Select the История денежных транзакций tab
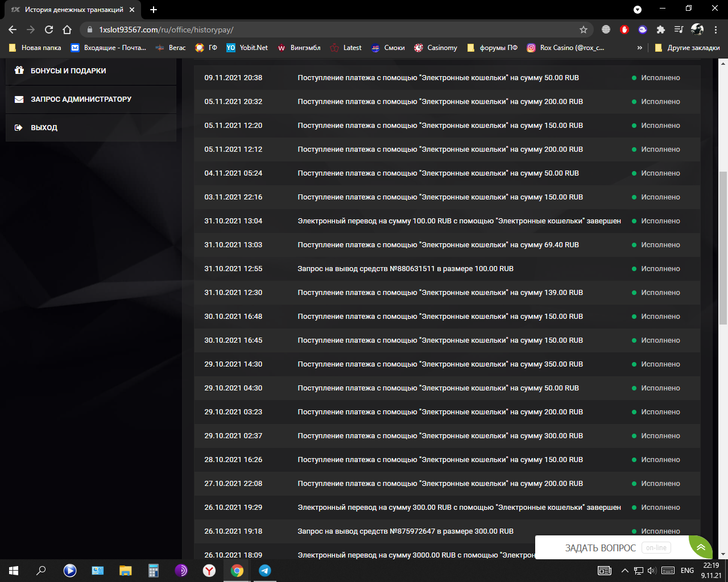Viewport: 728px width, 582px height. click(x=73, y=10)
